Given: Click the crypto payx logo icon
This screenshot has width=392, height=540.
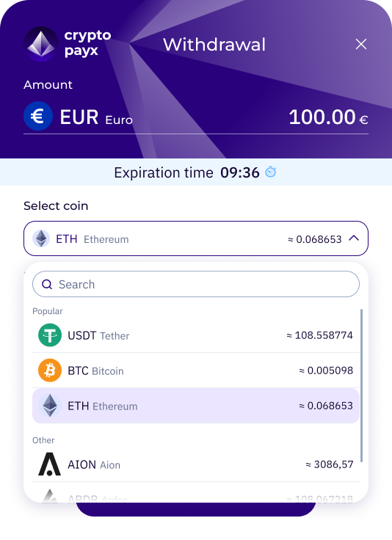Looking at the screenshot, I should [x=41, y=44].
